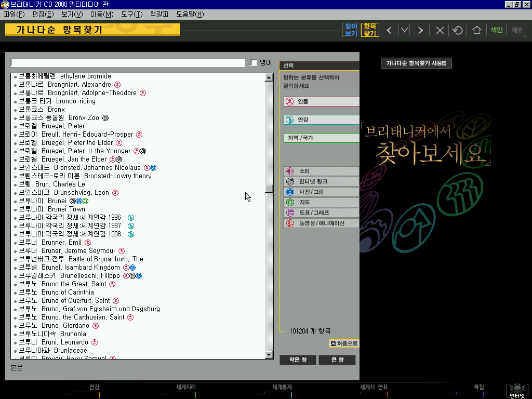The image size is (532, 399).
Task: Open the 편집(E) menu
Action: tap(43, 14)
